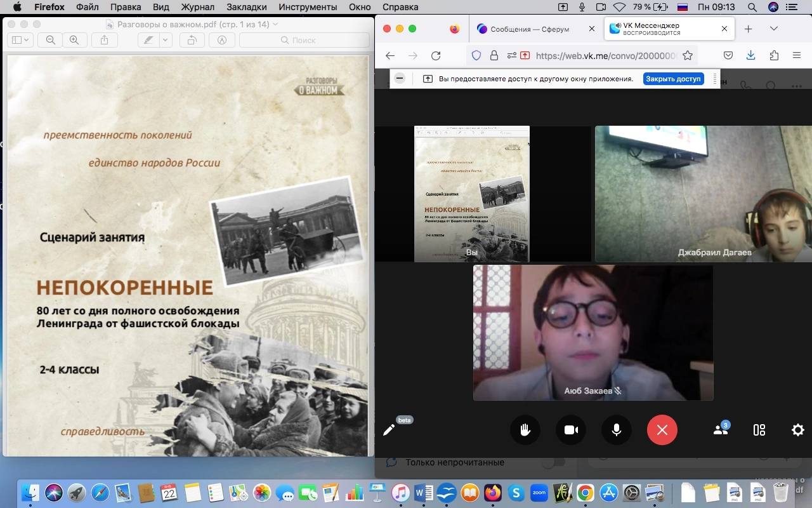Screen dimensions: 812x508
Task: Toggle the camera on or off
Action: point(571,430)
